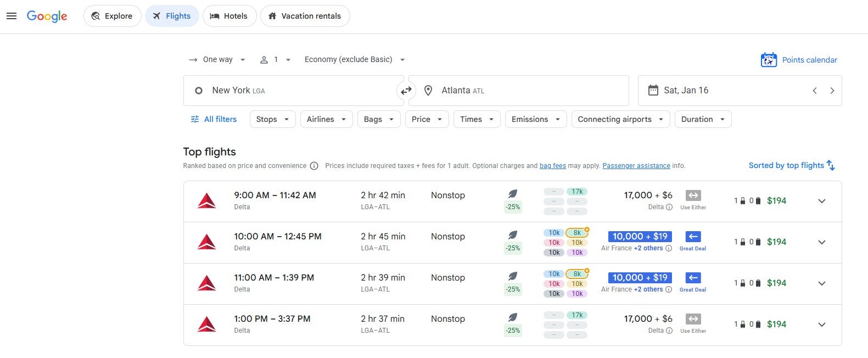Change sort order via Sorted by top flights

[x=792, y=165]
